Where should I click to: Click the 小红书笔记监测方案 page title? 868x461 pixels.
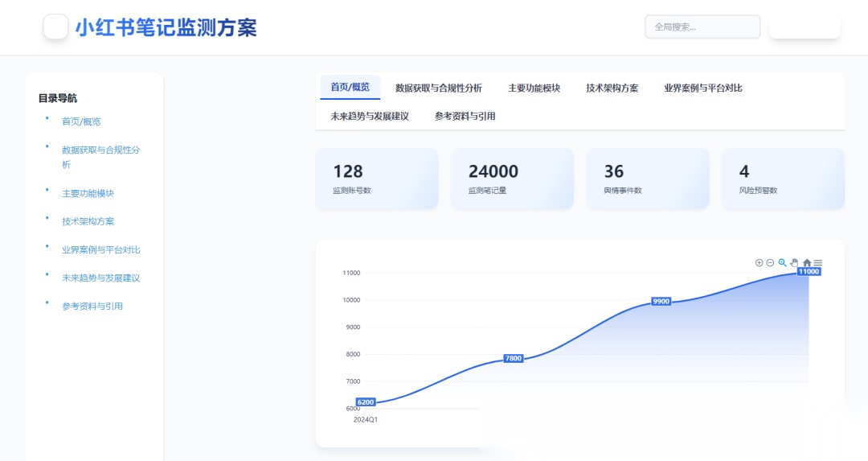click(166, 27)
